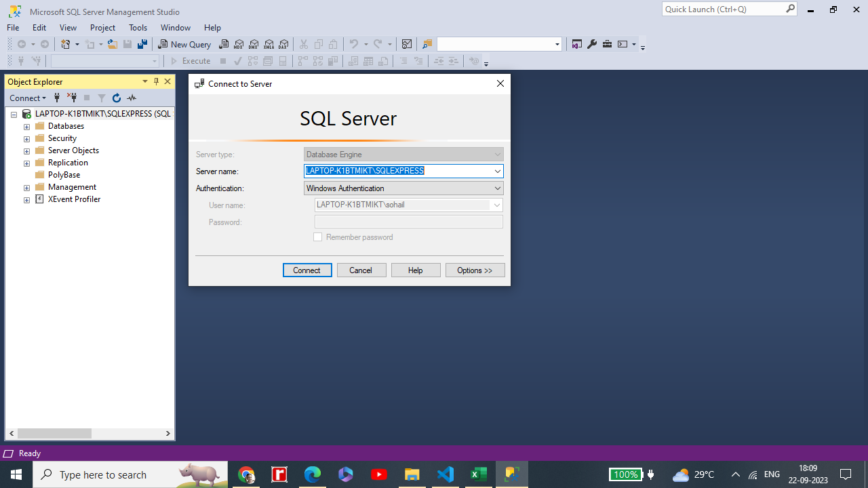Collapse the LAPTOP-K1BTMIKT\SQLEXPRESS server node
Viewport: 868px width, 488px height.
click(x=14, y=115)
